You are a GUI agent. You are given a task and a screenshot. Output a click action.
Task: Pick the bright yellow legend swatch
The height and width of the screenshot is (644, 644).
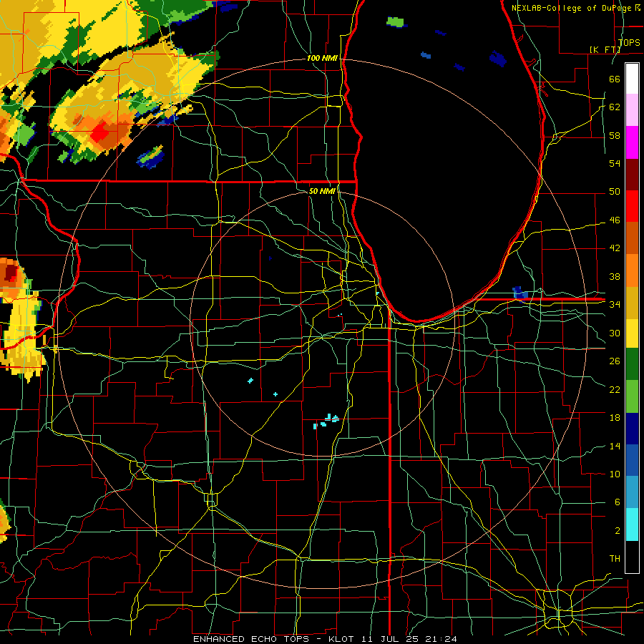pos(632,333)
